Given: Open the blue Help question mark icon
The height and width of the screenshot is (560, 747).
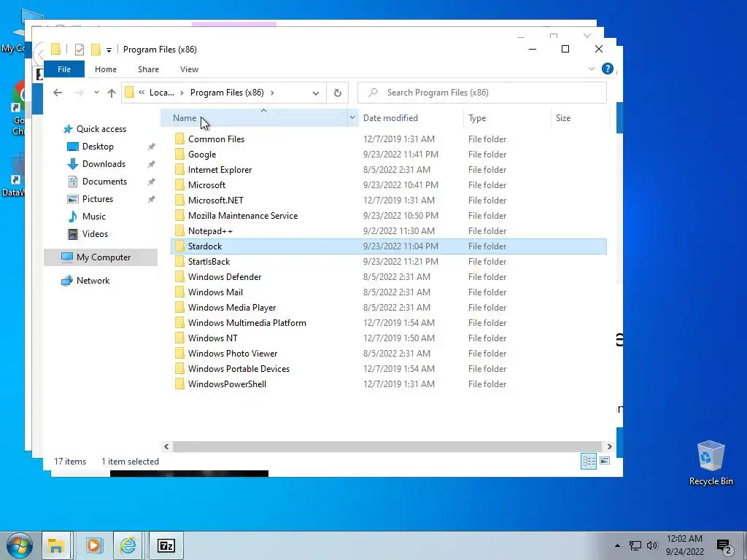Looking at the screenshot, I should [608, 69].
